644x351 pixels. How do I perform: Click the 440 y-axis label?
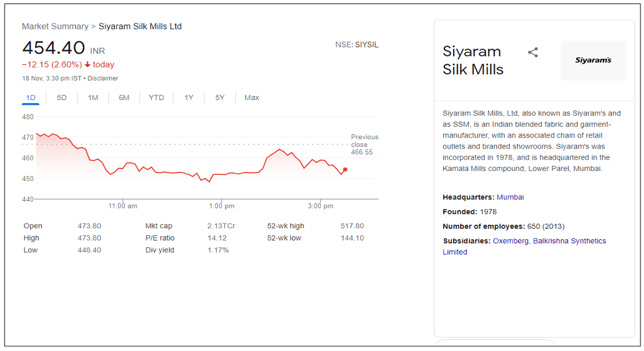tap(28, 199)
